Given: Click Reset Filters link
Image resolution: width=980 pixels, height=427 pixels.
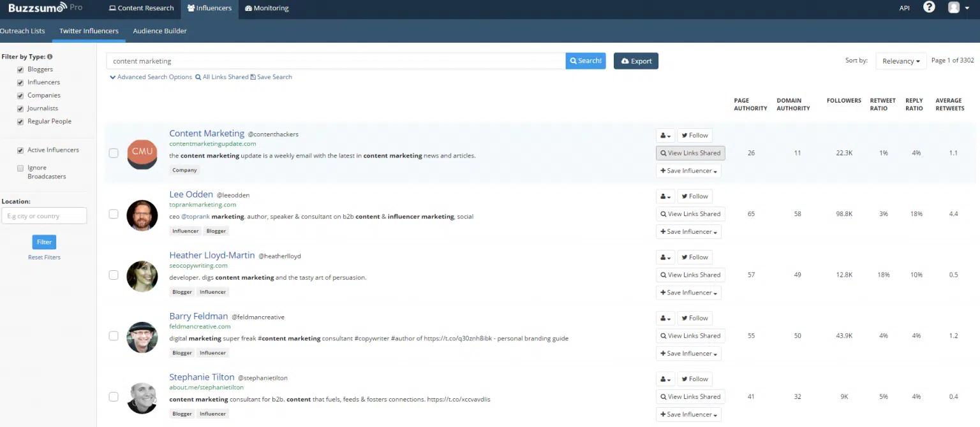Looking at the screenshot, I should pos(44,257).
